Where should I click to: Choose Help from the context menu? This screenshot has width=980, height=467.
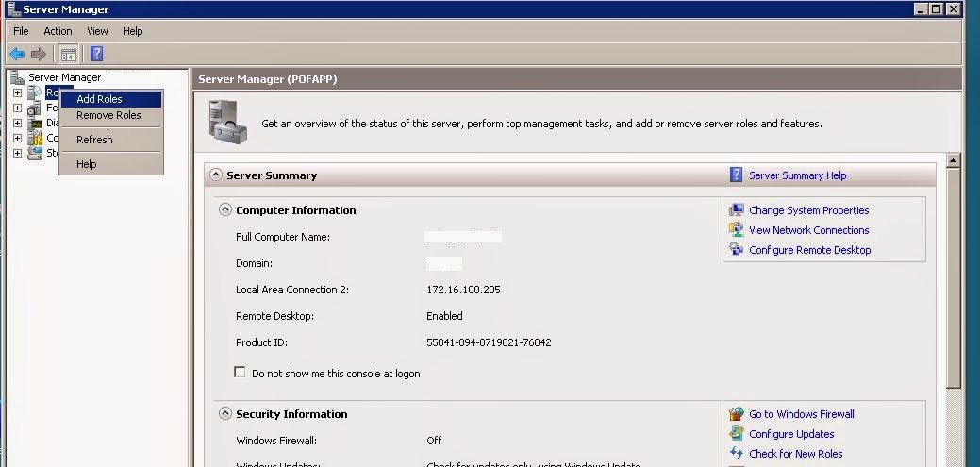pos(111,164)
